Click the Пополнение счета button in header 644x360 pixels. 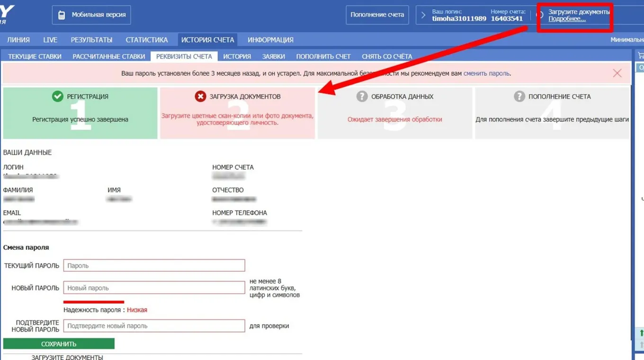point(377,15)
